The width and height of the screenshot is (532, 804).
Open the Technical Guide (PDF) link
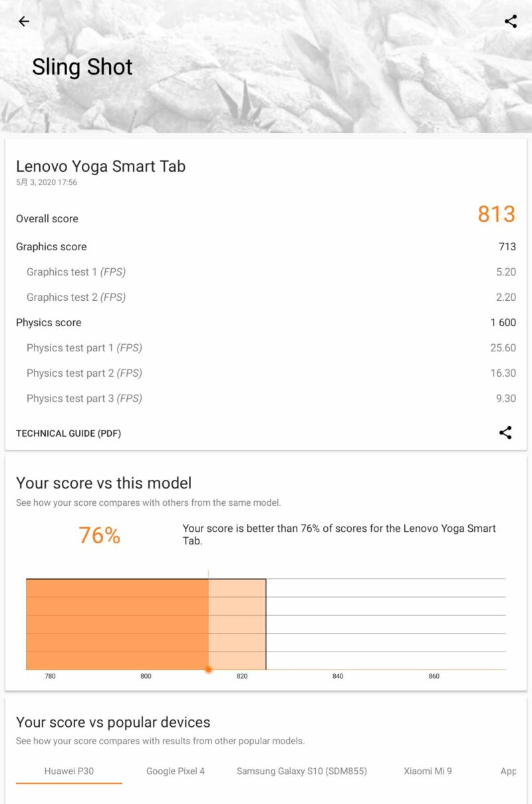68,433
